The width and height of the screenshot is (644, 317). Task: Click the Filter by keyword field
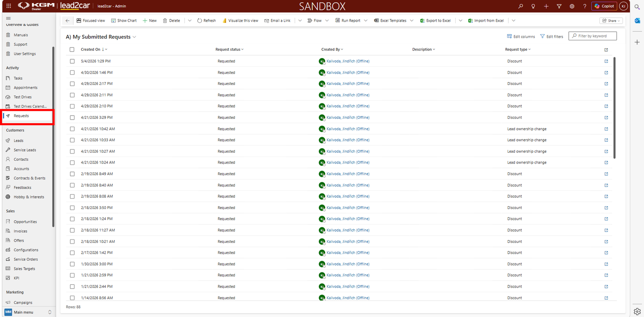click(x=592, y=36)
